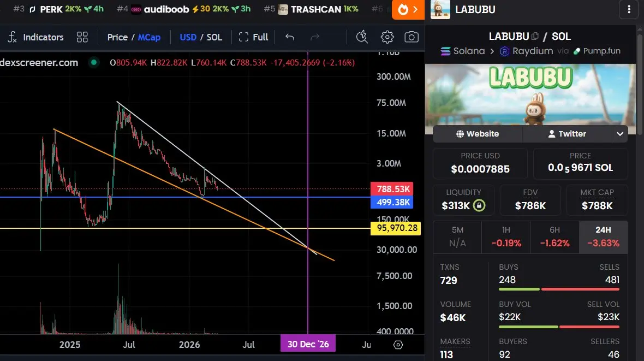Open the Indicators menu
The image size is (644, 361).
pyautogui.click(x=35, y=37)
